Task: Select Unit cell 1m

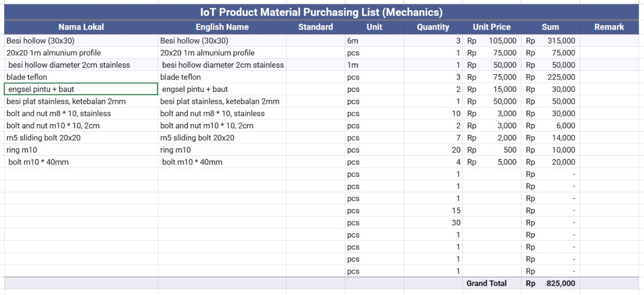Action: click(374, 65)
